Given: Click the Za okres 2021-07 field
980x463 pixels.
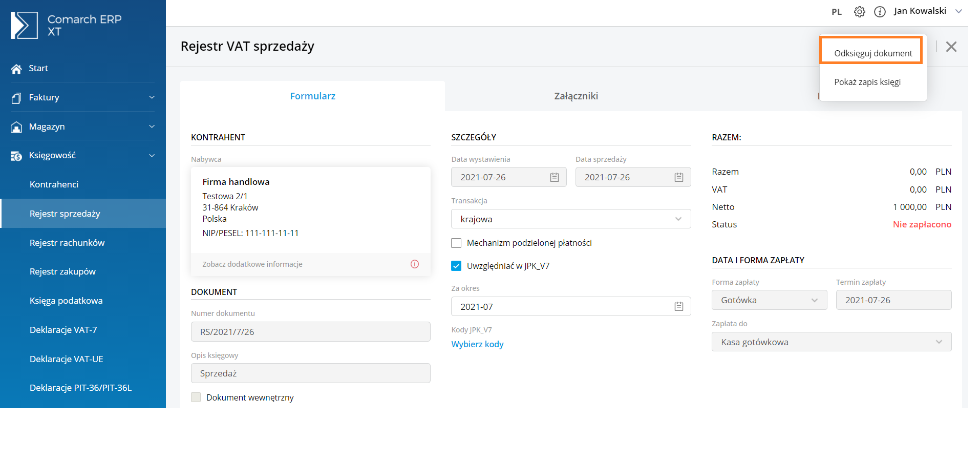Looking at the screenshot, I should coord(571,306).
